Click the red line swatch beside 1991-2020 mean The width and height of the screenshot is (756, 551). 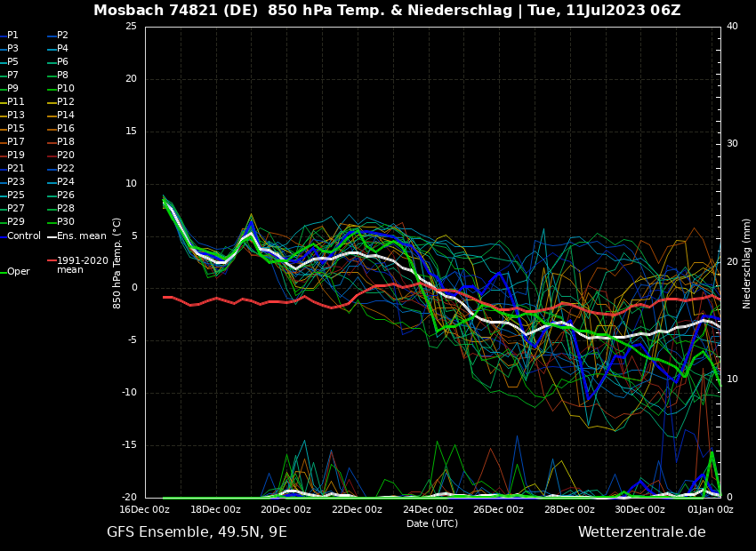point(52,261)
